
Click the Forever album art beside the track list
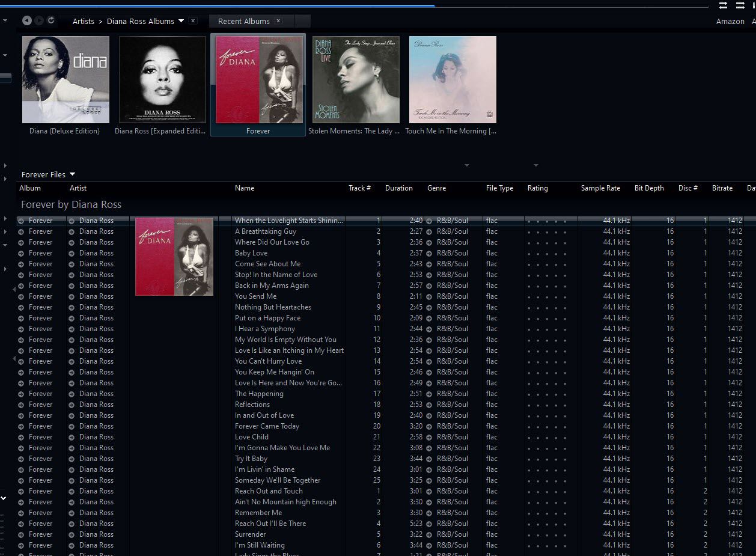tap(174, 257)
